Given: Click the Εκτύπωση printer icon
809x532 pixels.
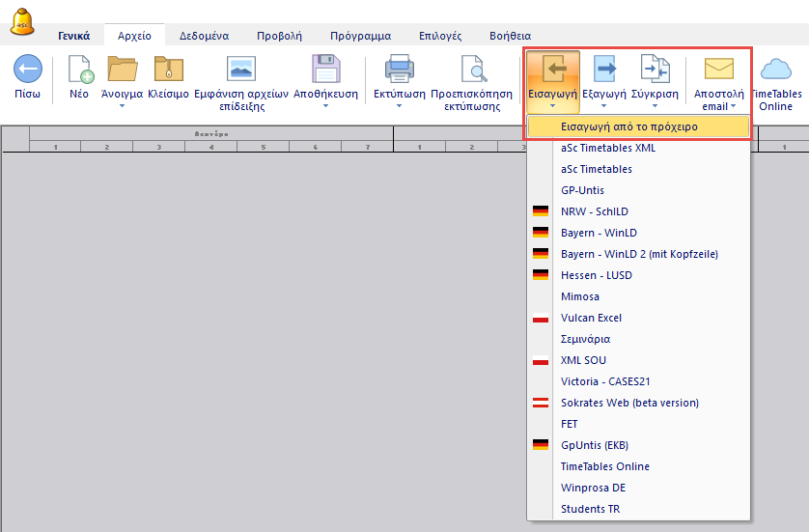Looking at the screenshot, I should pos(399,70).
